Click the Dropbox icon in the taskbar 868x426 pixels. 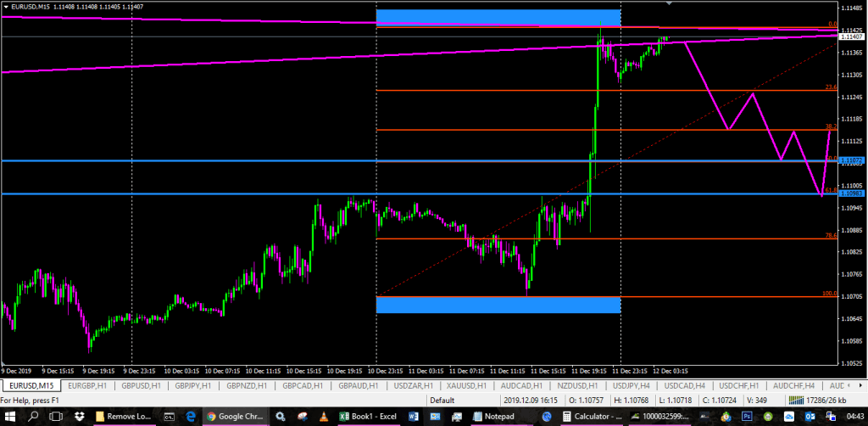(x=79, y=417)
